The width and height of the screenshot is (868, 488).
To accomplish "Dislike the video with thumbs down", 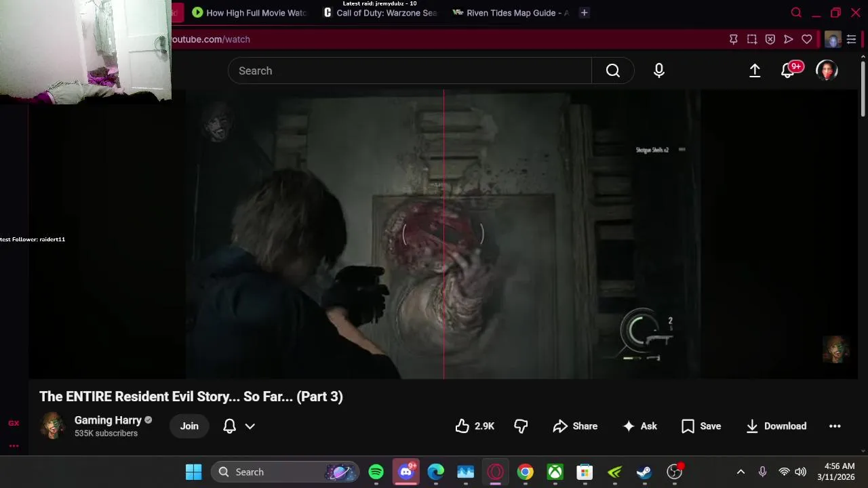I will (x=521, y=426).
